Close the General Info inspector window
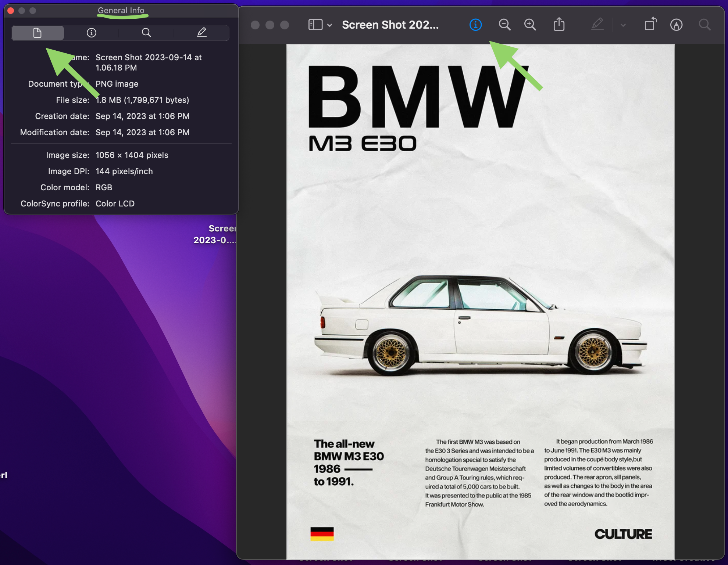Viewport: 728px width, 565px height. 11,11
